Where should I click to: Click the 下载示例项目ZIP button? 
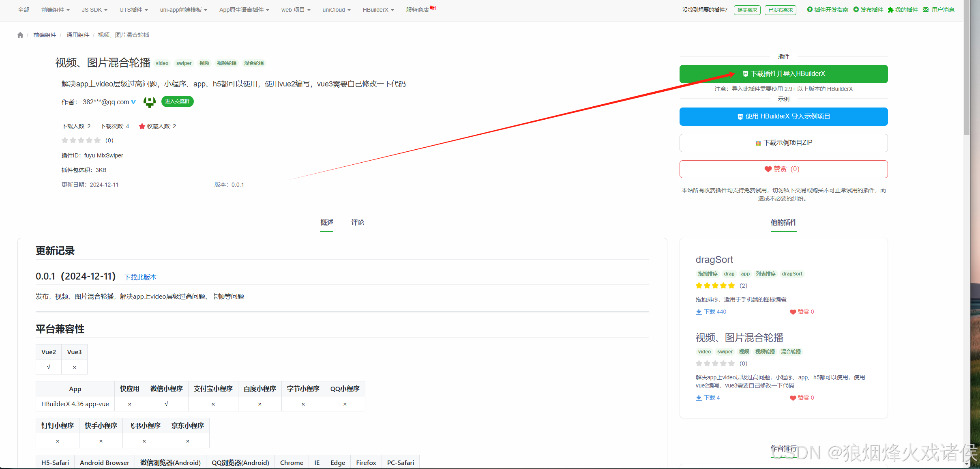click(783, 143)
